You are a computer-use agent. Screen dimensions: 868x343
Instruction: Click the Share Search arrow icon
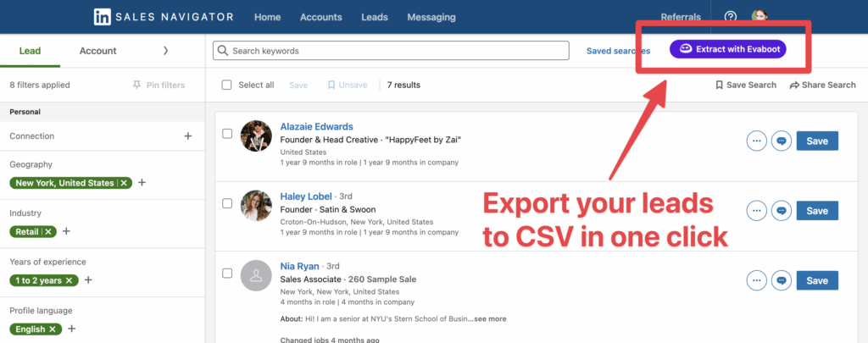point(794,86)
